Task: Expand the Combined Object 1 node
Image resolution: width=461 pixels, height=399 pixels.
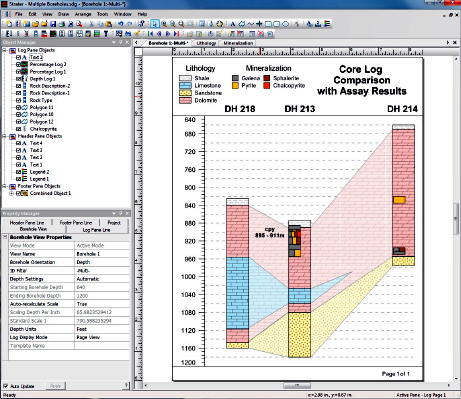Action: (x=11, y=193)
